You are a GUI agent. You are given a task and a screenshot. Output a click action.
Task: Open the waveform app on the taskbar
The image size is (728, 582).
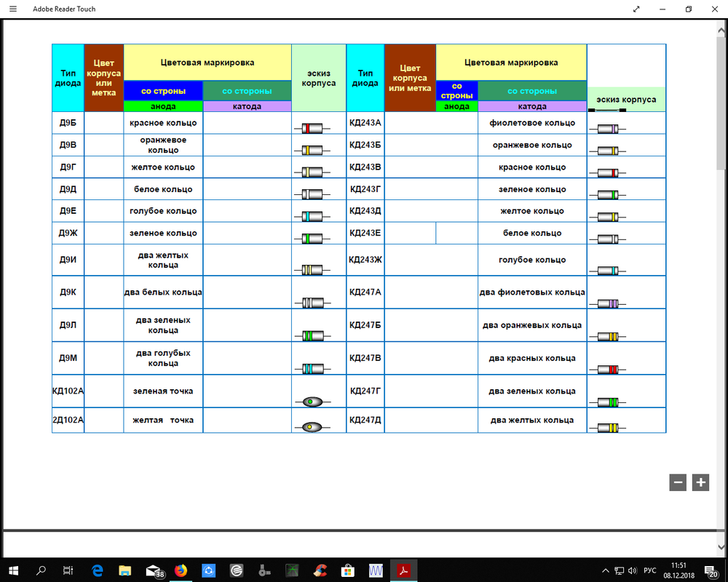[376, 570]
